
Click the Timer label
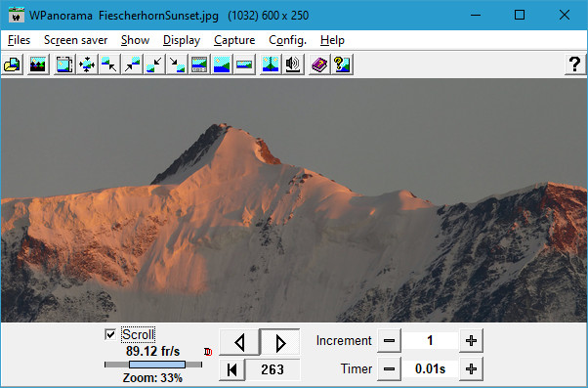(357, 368)
